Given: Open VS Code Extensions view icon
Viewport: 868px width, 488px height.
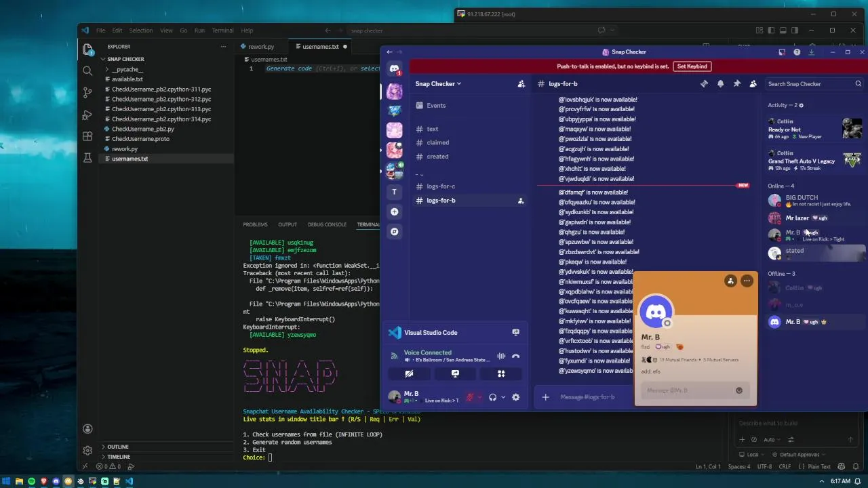Looking at the screenshot, I should coord(87,136).
